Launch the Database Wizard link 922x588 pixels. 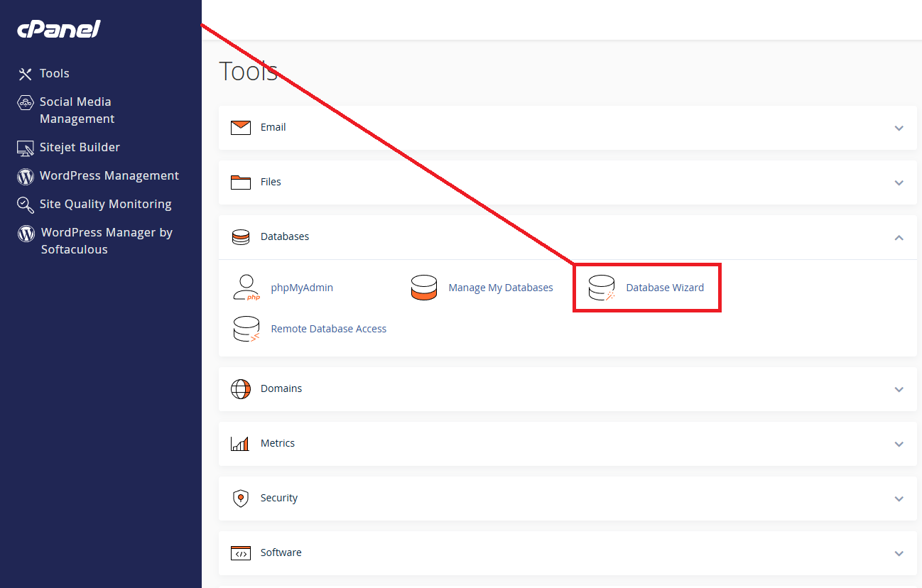click(665, 288)
